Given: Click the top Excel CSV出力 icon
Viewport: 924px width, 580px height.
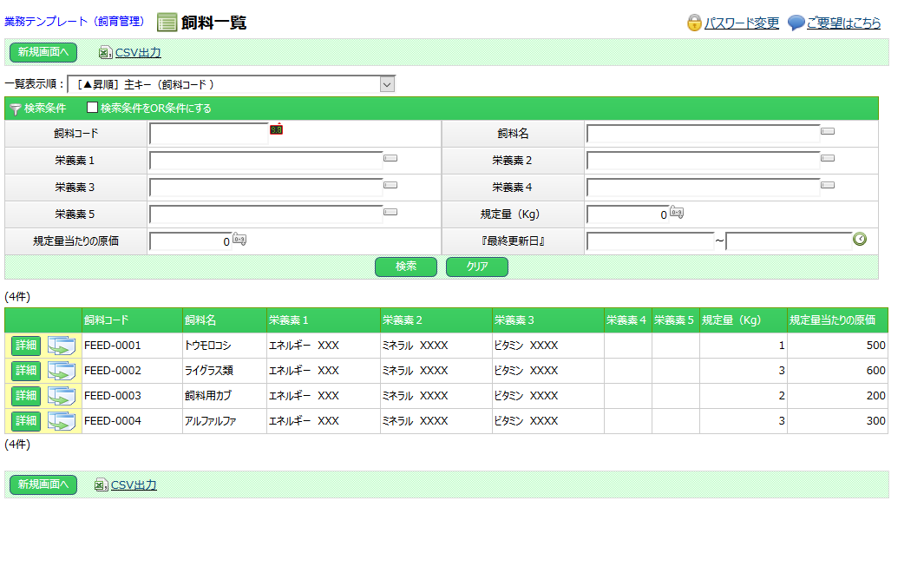Looking at the screenshot, I should tap(105, 53).
